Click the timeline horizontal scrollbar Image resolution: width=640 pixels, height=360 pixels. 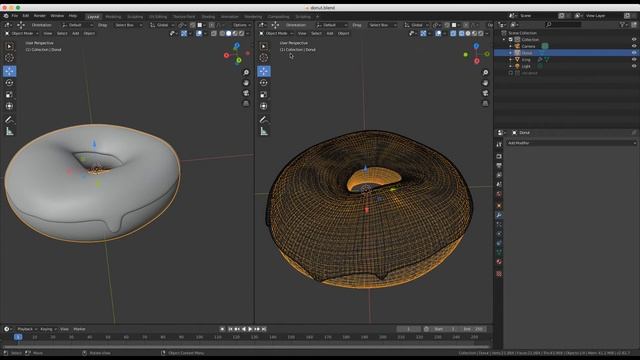pyautogui.click(x=246, y=346)
